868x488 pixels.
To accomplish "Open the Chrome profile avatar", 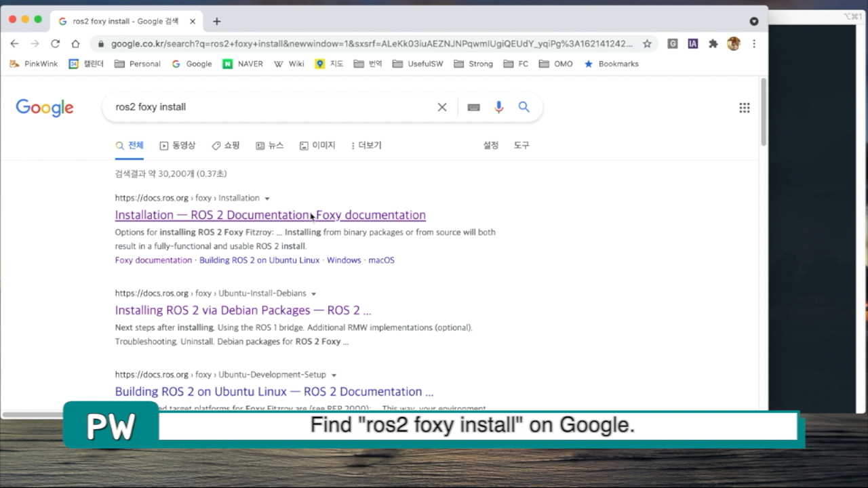I will pos(733,43).
